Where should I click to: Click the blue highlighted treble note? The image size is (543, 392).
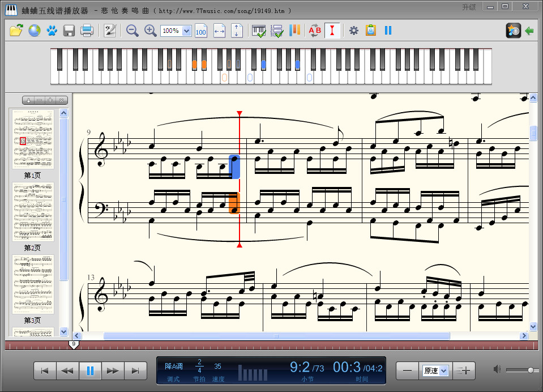[234, 167]
